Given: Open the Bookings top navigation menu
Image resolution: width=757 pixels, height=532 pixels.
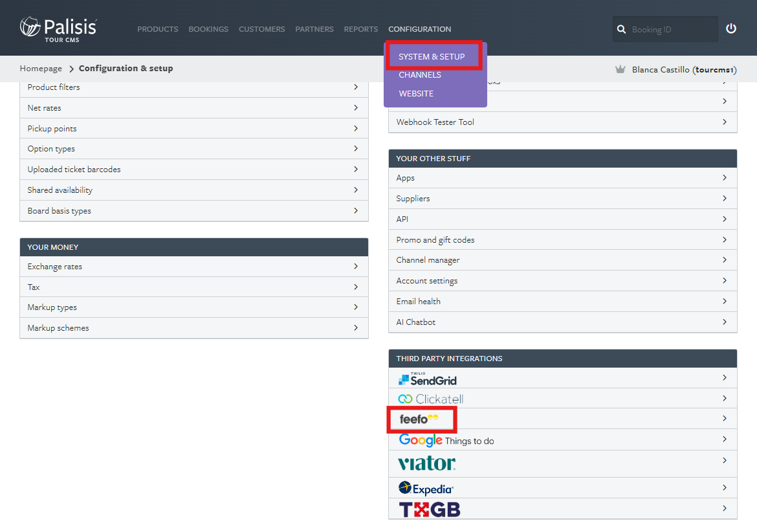Looking at the screenshot, I should (x=208, y=29).
